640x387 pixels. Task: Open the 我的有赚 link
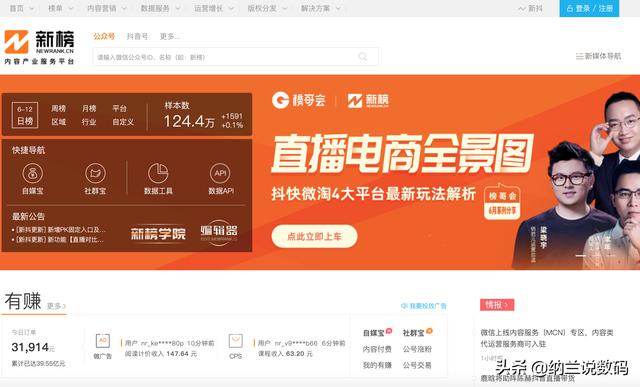tap(377, 365)
